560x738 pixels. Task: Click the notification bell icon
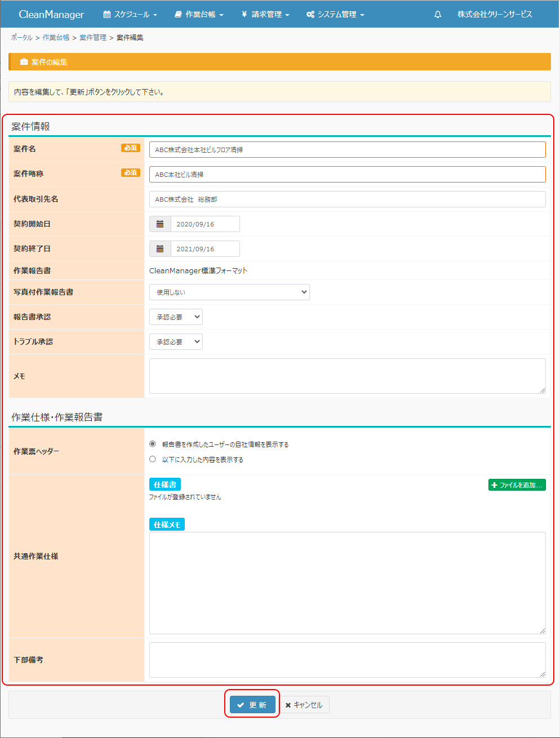pos(438,15)
